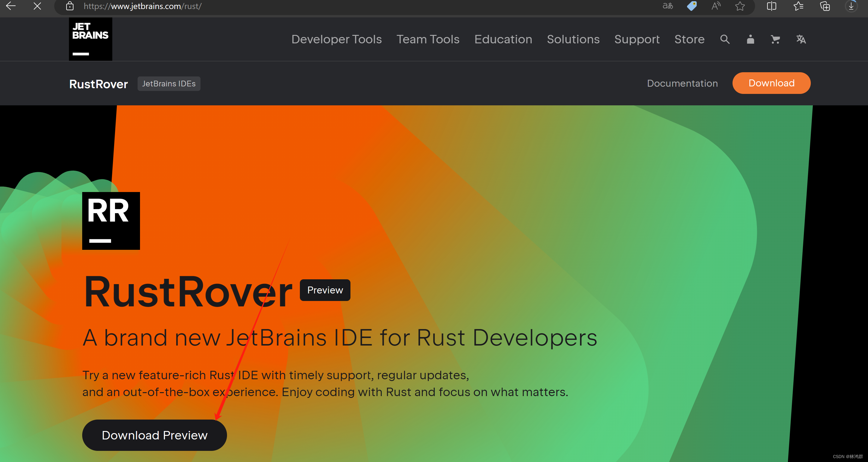Screen dimensions: 868x462
Task: Click the RR RustRover logo tile
Action: click(x=111, y=221)
